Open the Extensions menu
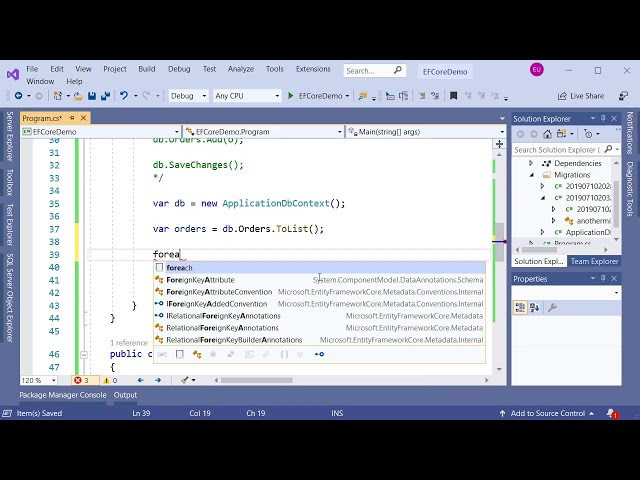Viewport: 640px width, 480px height. click(313, 69)
